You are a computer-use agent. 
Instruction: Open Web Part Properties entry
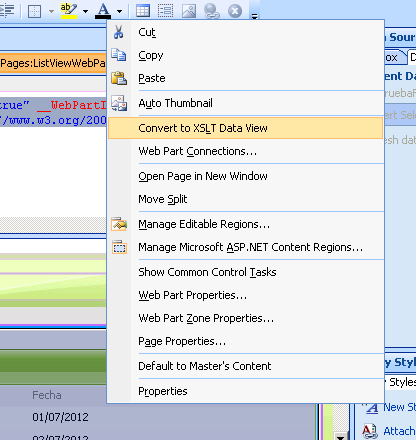coord(246,295)
